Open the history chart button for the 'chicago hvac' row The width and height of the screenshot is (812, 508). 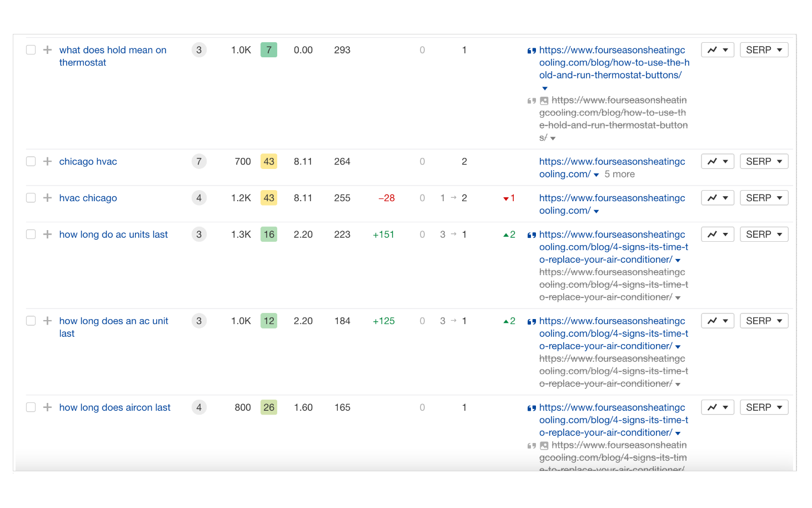pyautogui.click(x=718, y=162)
